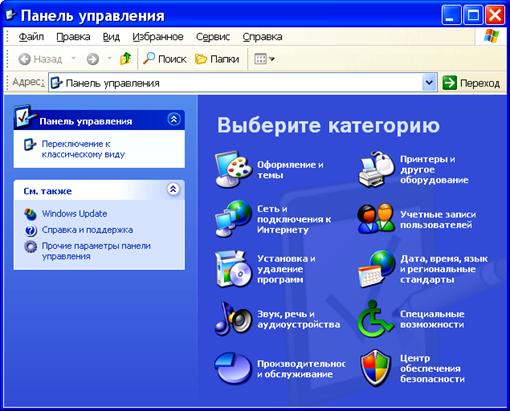Select the Звук, речь и аудиоустройства text

[298, 319]
